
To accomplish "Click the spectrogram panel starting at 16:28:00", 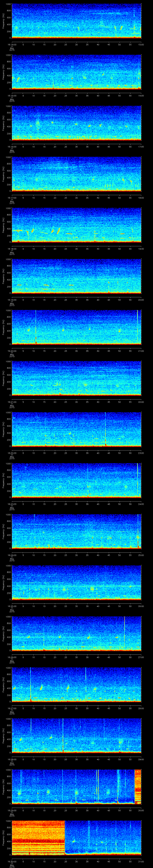I will [x=76, y=736].
